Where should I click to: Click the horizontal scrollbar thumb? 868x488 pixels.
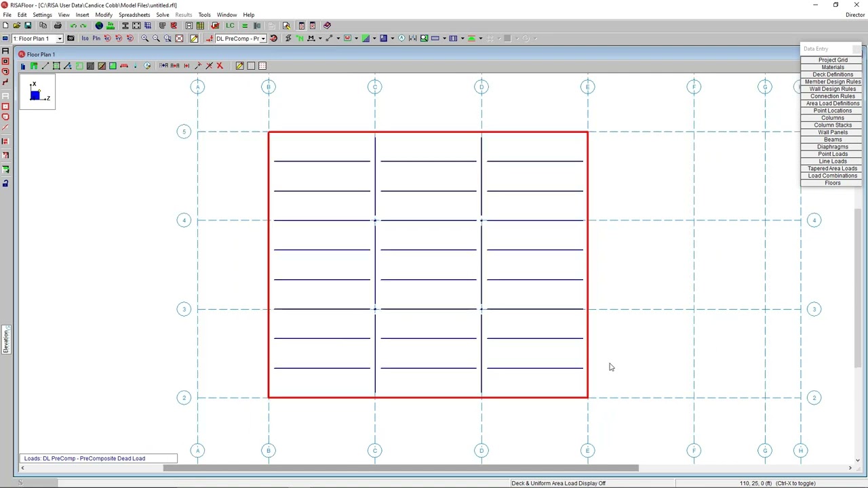(401, 468)
